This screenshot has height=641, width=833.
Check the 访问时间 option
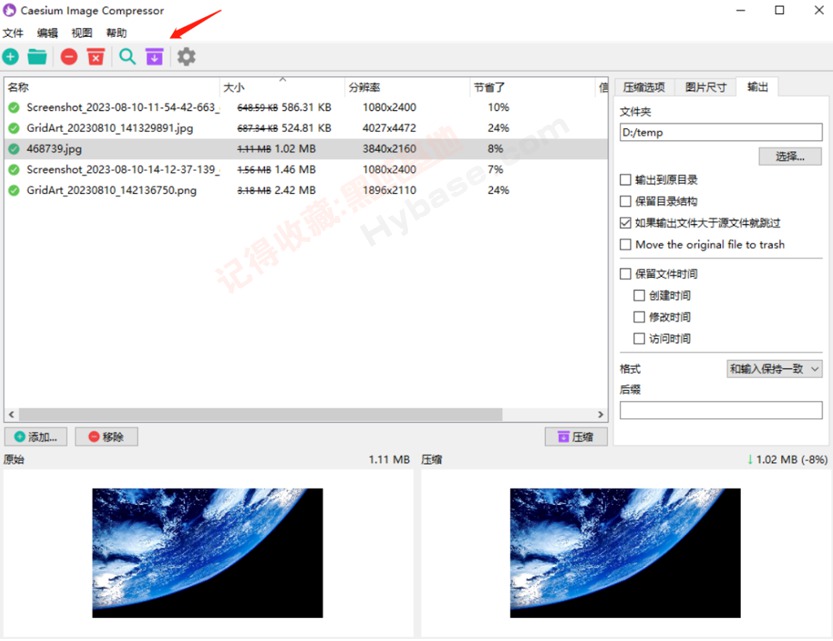[x=639, y=338]
